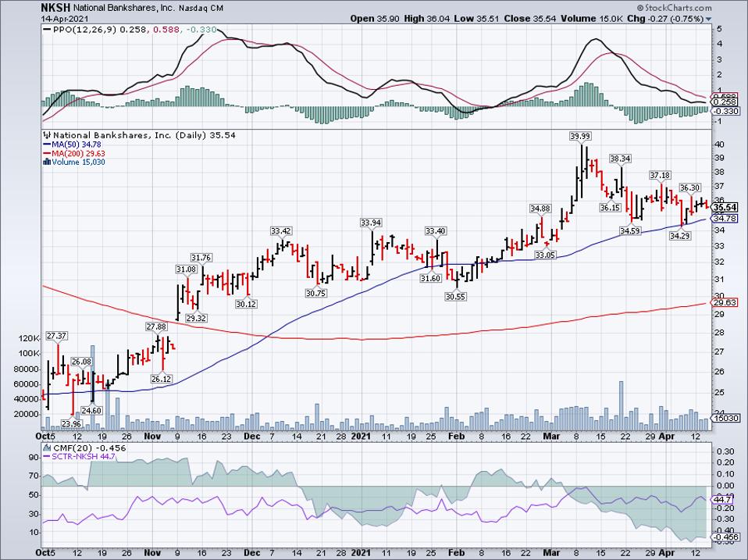The image size is (748, 560).
Task: Click the boxed 29.63 MA(200) axis tag
Action: click(x=725, y=302)
